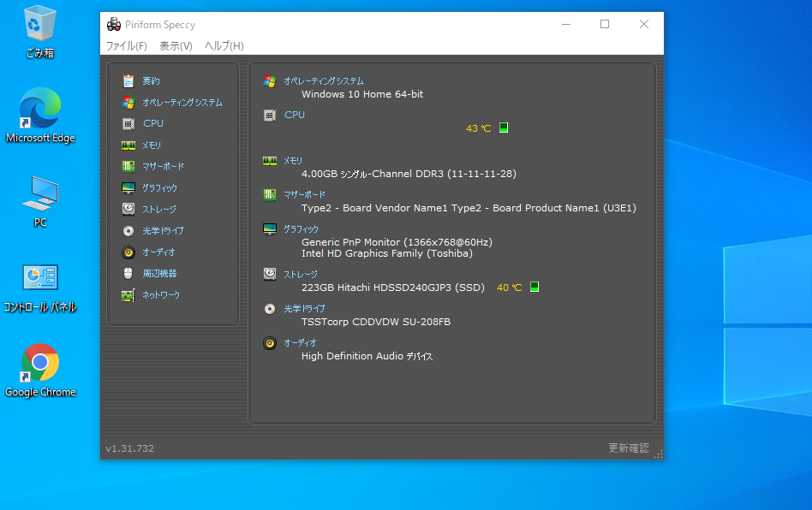812x510 pixels.
Task: Open the Microsoft Edge desktop shortcut
Action: pyautogui.click(x=40, y=116)
